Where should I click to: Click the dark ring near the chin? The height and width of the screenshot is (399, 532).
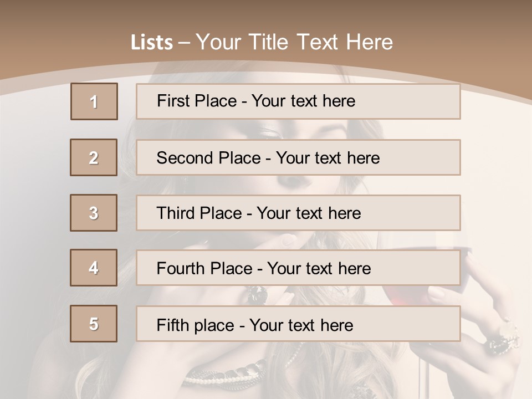[257, 294]
